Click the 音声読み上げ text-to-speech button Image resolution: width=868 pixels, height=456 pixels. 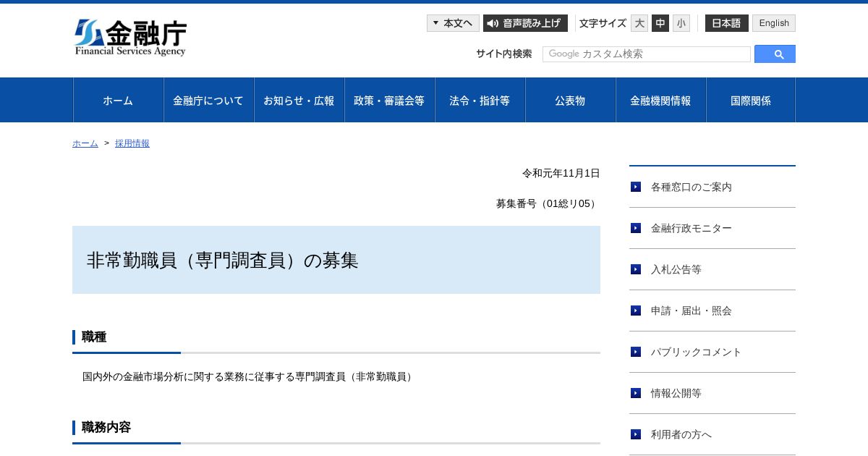point(525,23)
